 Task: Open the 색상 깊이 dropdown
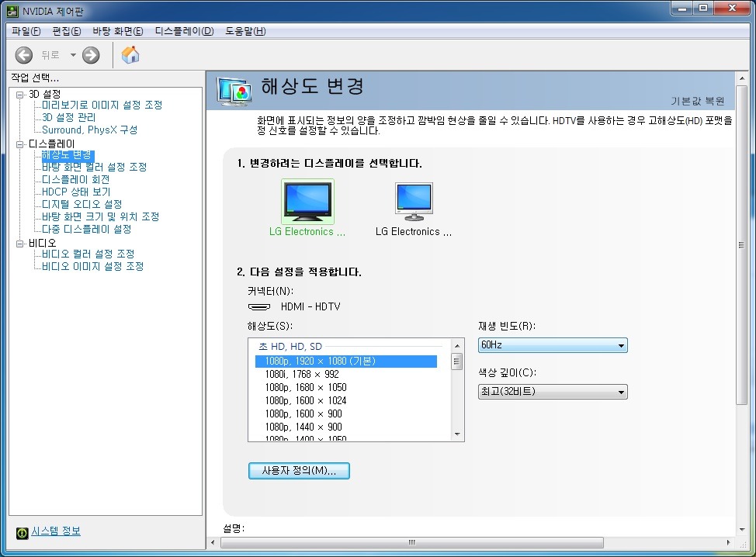pos(552,392)
